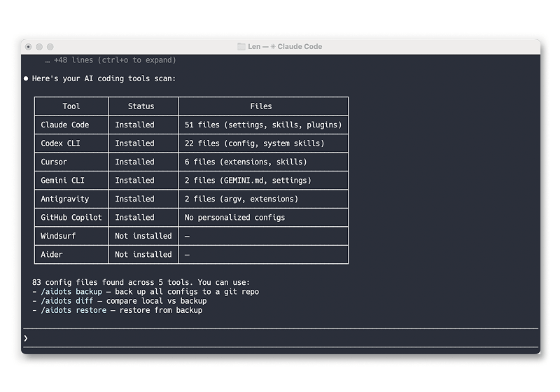
Task: Click the prompt chevron at the input line
Action: (26, 338)
